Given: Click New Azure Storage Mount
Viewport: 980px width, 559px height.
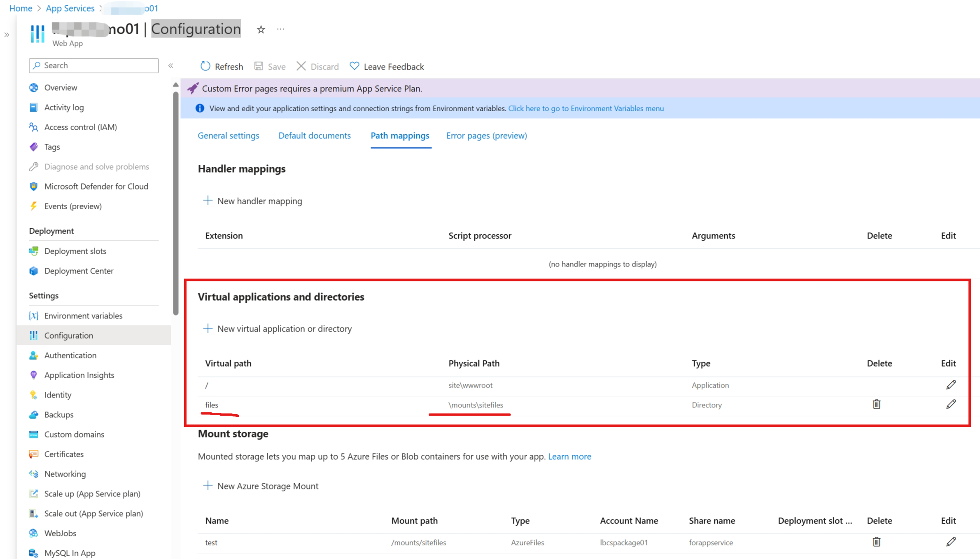Looking at the screenshot, I should click(x=261, y=486).
